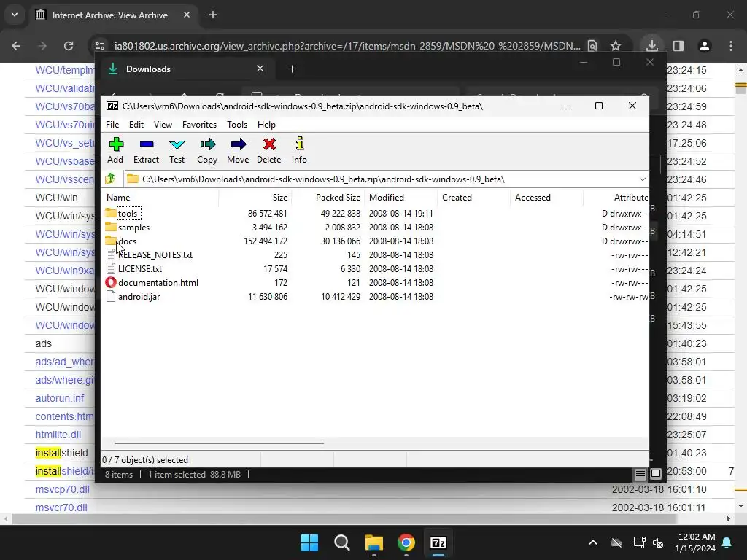747x560 pixels.
Task: Switch to the Downloads tab in Explorer
Action: click(x=186, y=69)
